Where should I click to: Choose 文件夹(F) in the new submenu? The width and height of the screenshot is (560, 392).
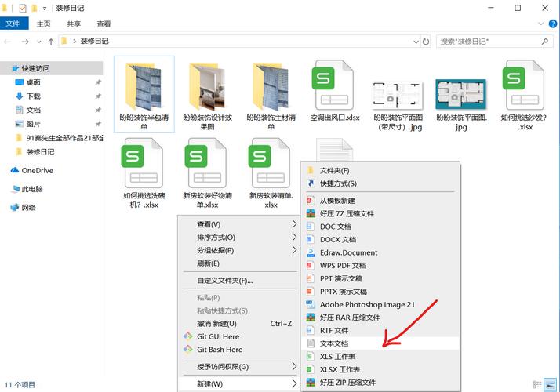[x=380, y=171]
